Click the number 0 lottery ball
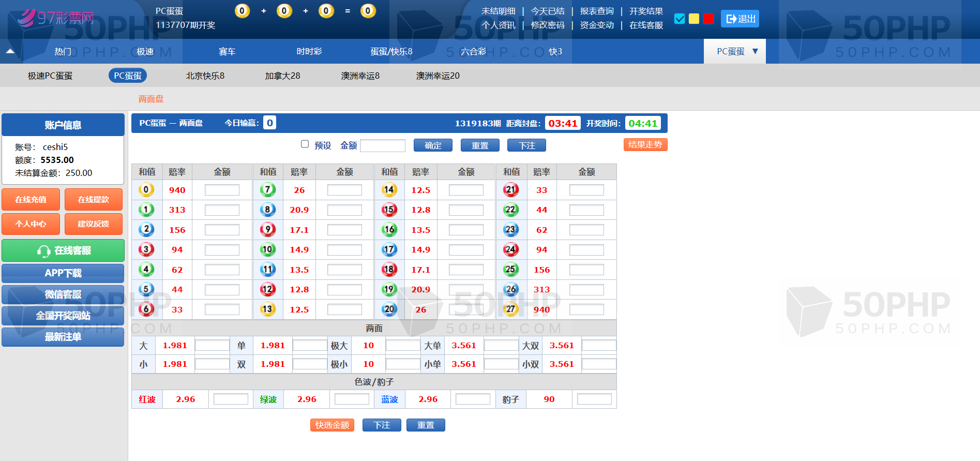Viewport: 980px width, 461px height. [x=146, y=190]
